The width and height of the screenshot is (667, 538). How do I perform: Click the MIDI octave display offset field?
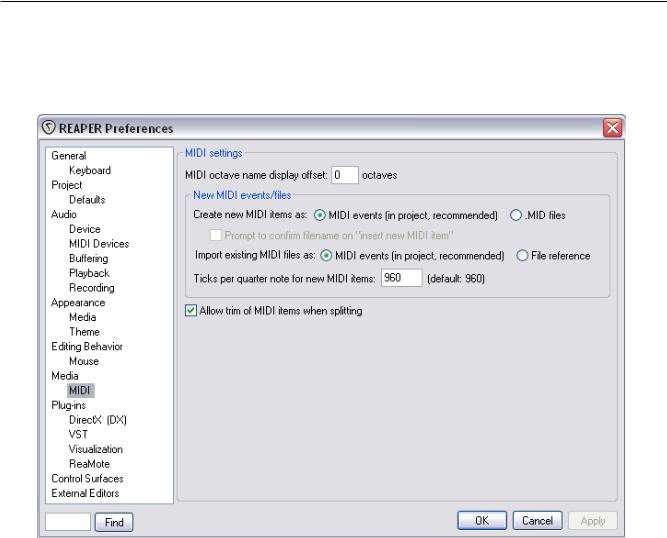click(345, 175)
